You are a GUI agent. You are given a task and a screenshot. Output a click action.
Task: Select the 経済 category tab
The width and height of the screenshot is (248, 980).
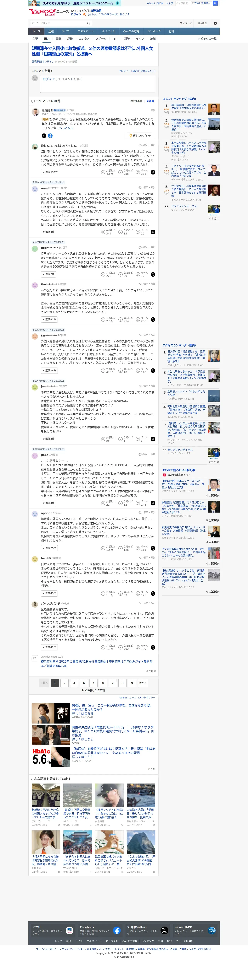click(70, 39)
